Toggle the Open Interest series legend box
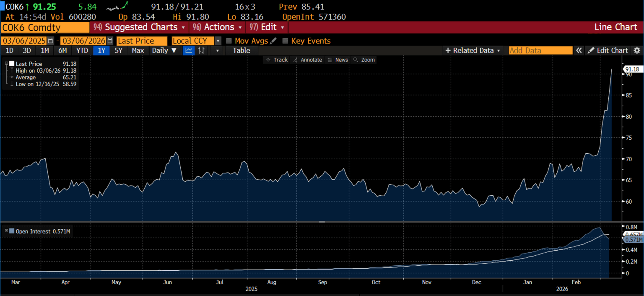Viewport: 644px width, 296px height. click(x=11, y=231)
